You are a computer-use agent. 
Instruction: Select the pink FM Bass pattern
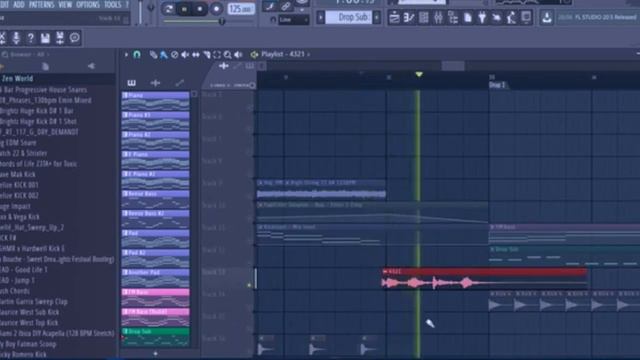tap(156, 298)
